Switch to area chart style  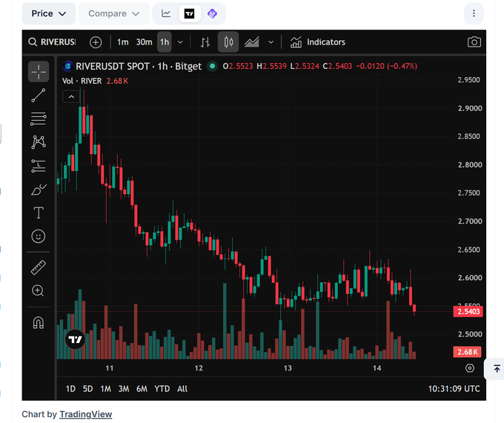tap(252, 42)
